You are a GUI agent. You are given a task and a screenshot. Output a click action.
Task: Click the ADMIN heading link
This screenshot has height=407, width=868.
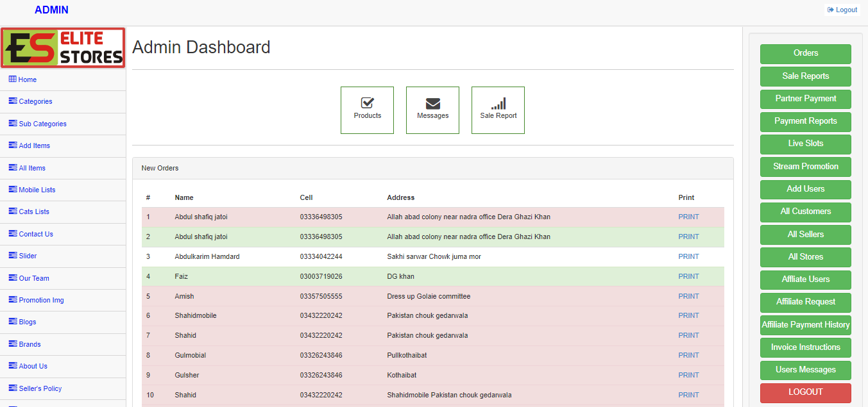(x=51, y=10)
